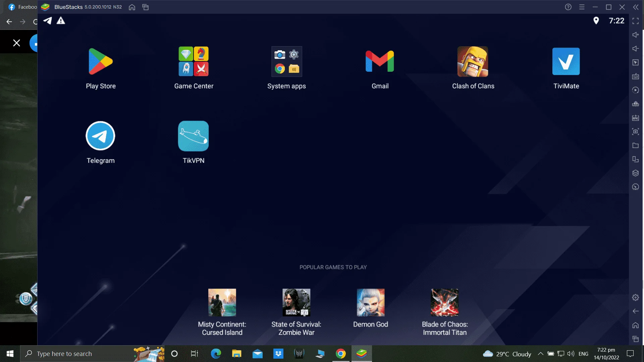
Task: Take a screenshot with sidebar icon
Action: click(636, 131)
